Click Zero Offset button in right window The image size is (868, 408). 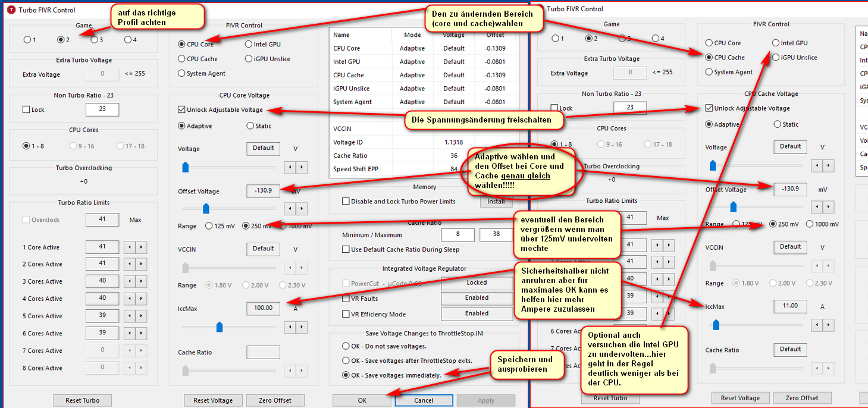802,398
